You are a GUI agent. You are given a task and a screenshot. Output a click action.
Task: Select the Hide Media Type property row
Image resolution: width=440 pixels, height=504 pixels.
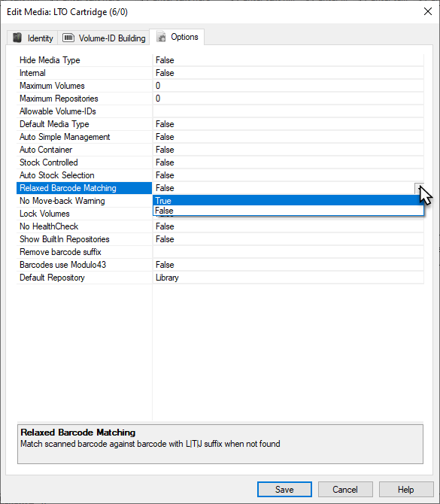coord(220,60)
